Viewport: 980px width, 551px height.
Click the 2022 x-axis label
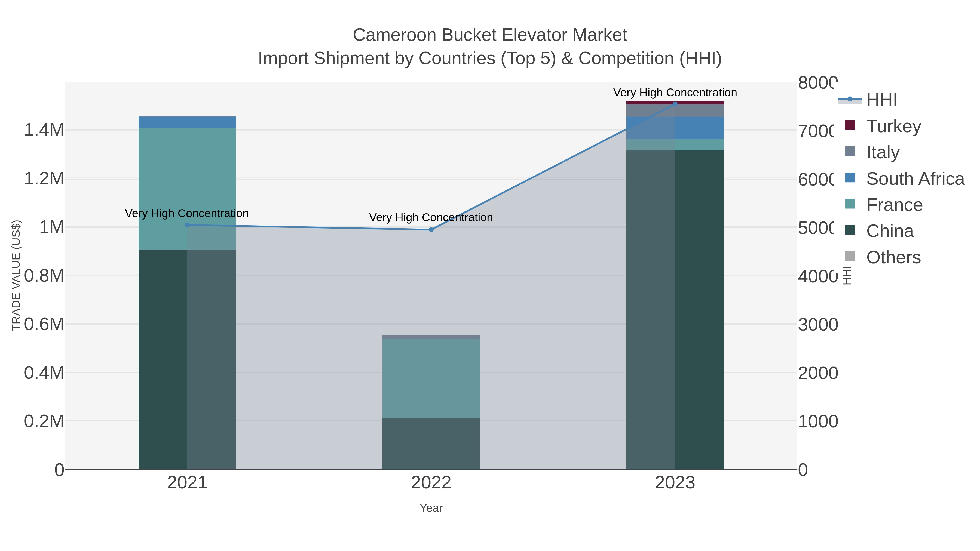tap(431, 483)
